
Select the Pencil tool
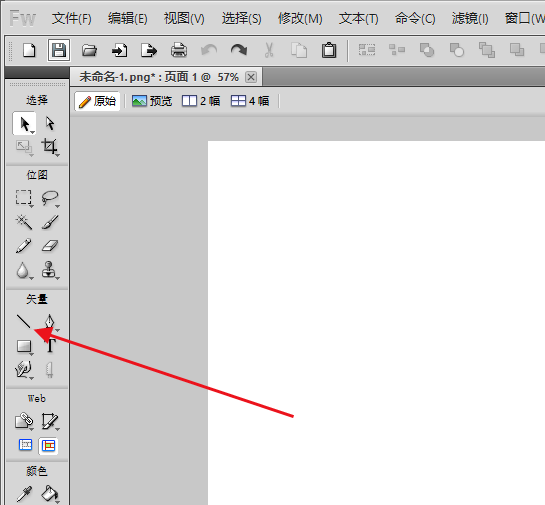[x=24, y=246]
